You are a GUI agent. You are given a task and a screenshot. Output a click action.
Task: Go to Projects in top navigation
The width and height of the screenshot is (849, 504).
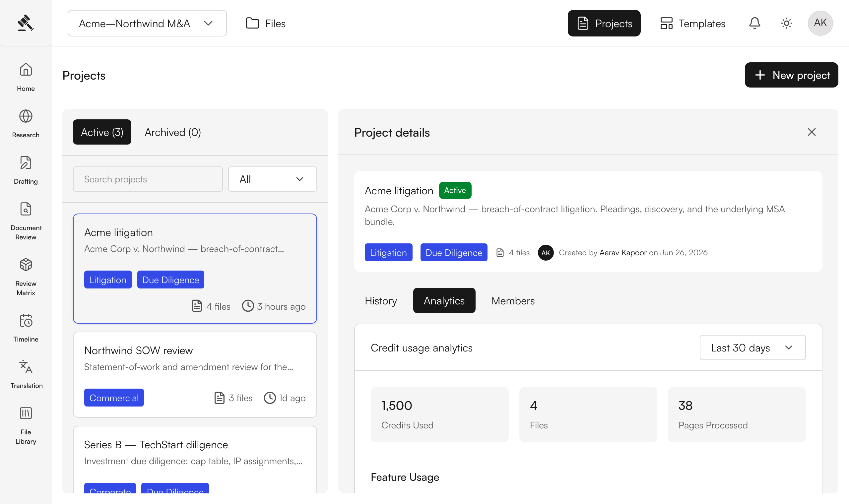[604, 23]
